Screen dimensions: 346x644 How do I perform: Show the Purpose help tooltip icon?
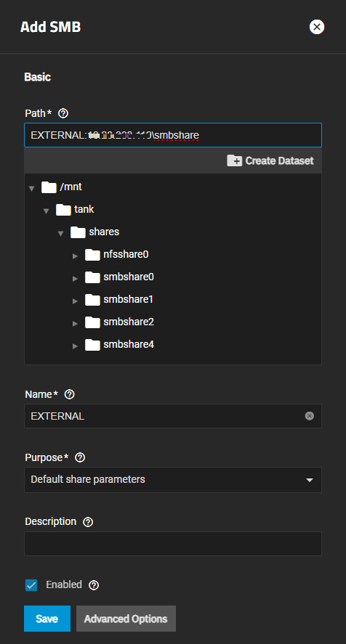point(80,457)
